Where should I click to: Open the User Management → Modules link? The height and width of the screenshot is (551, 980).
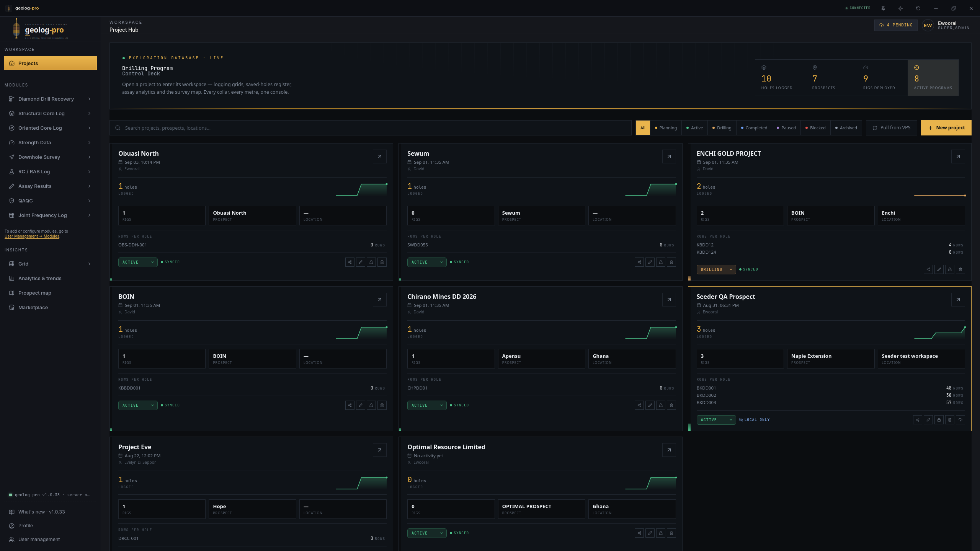click(x=32, y=236)
